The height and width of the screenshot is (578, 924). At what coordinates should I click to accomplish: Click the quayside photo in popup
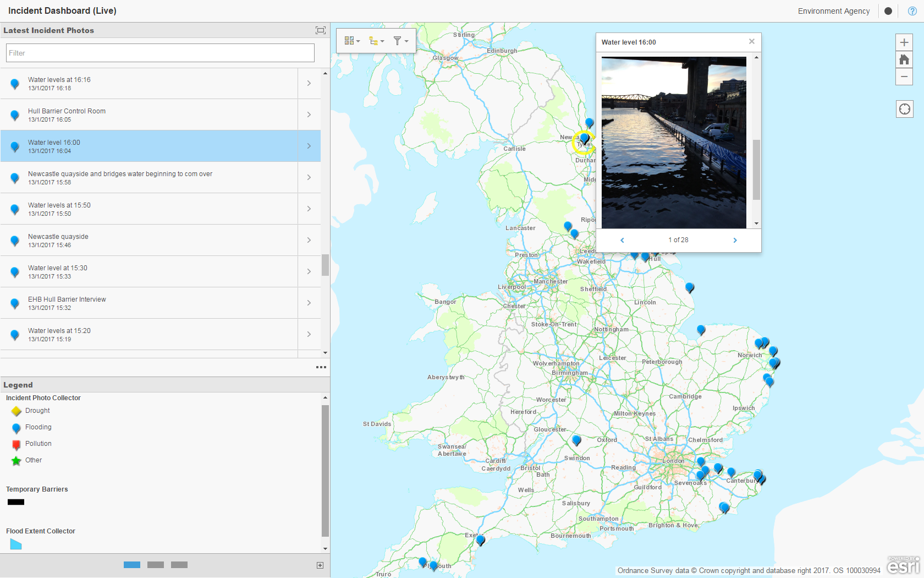(674, 143)
